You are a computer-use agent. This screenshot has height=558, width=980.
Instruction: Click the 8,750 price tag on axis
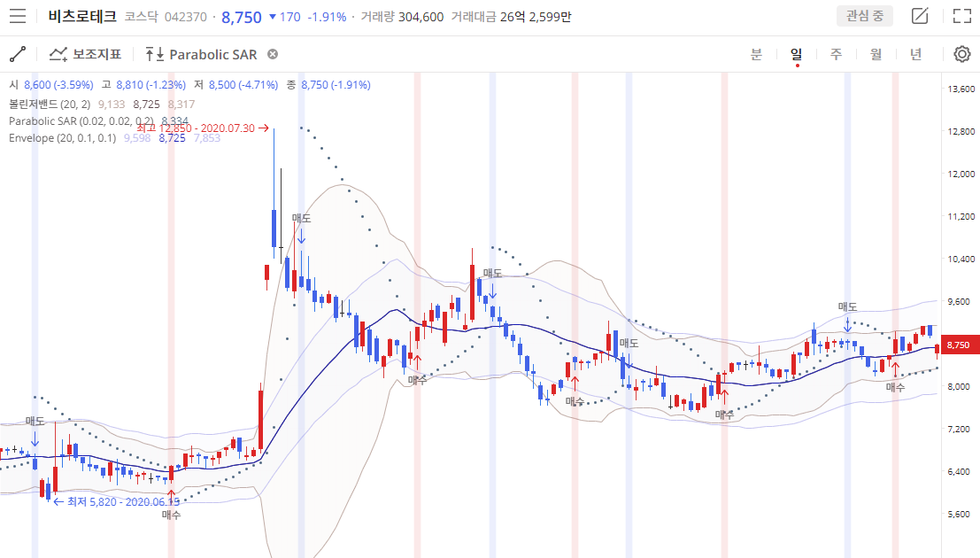point(958,345)
